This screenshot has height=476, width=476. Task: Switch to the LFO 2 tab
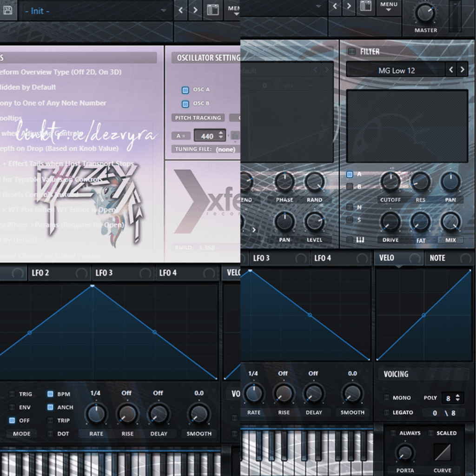[x=40, y=273]
